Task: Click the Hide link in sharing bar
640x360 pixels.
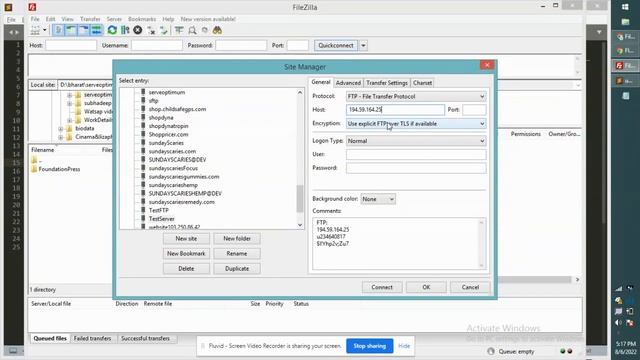Action: click(404, 346)
